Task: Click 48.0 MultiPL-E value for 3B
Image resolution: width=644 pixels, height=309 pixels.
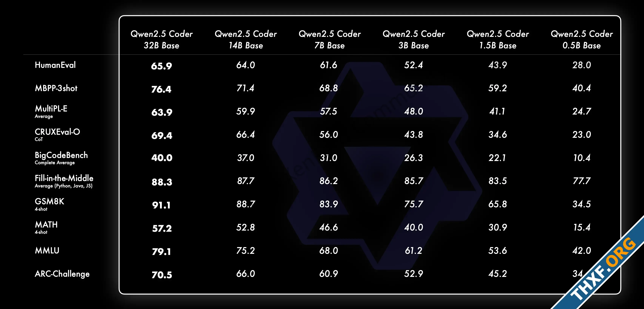Action: coord(414,112)
